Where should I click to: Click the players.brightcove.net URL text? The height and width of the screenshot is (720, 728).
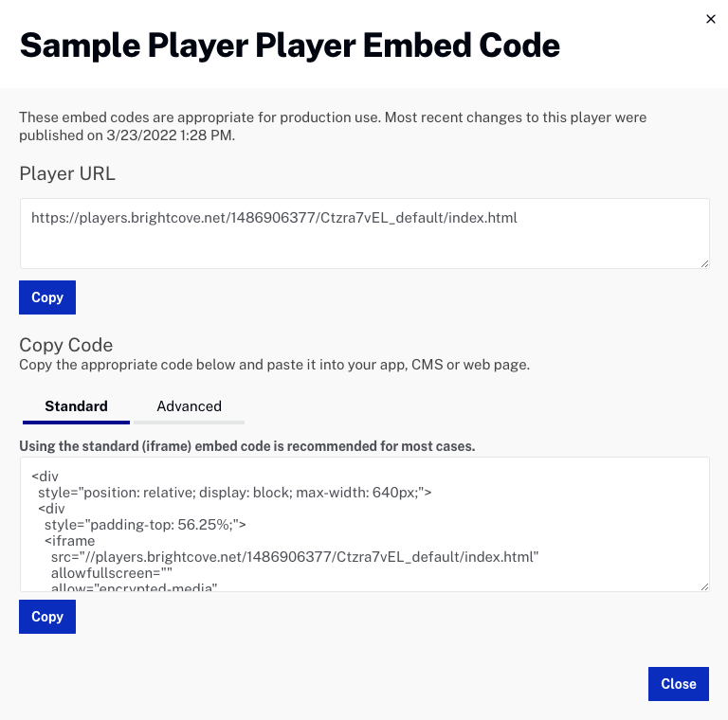tap(274, 218)
